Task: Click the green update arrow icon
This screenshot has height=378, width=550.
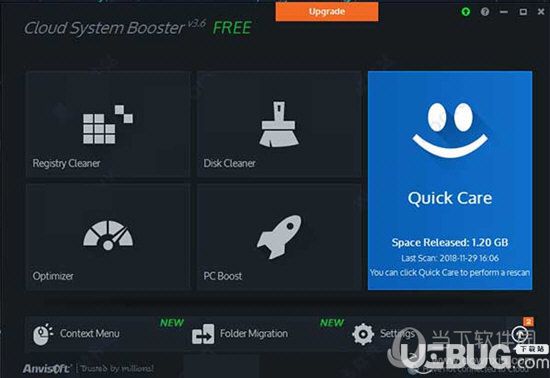Action: click(466, 12)
